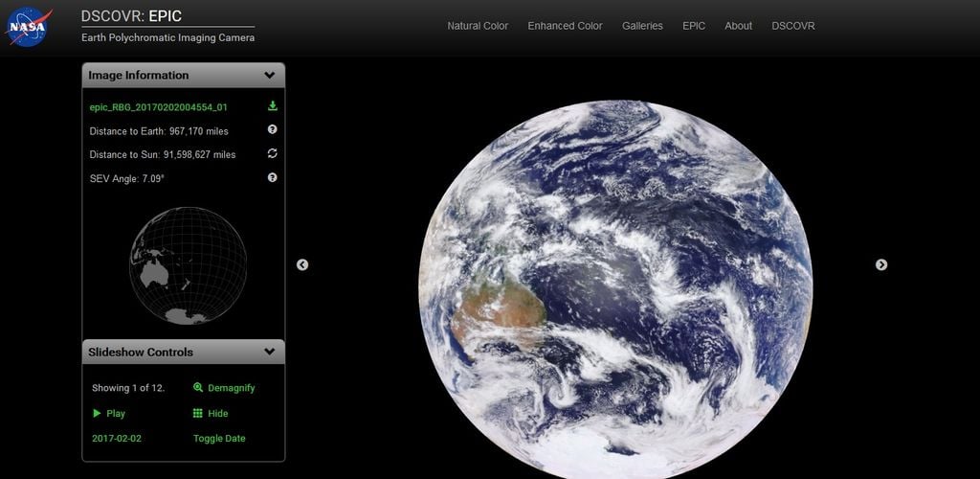The image size is (980, 479).
Task: Click Toggle Date
Action: [x=219, y=438]
